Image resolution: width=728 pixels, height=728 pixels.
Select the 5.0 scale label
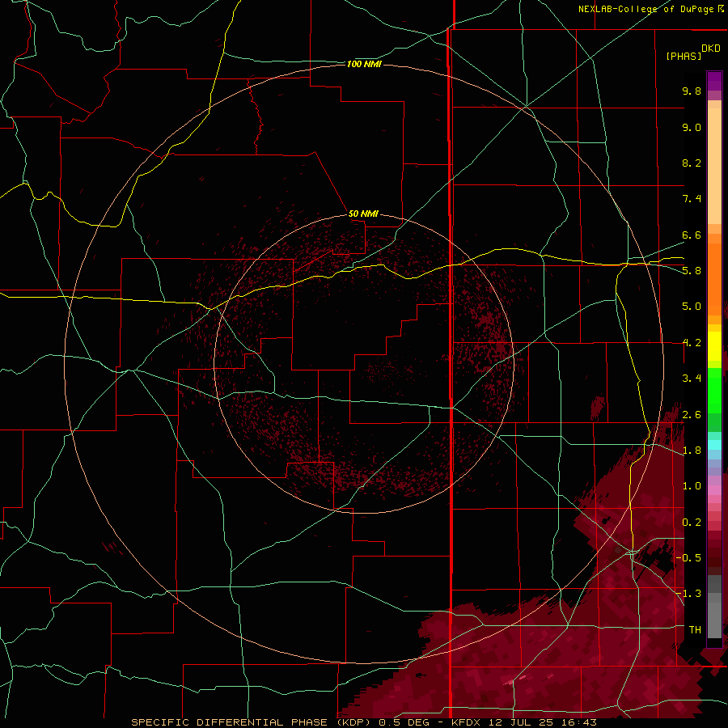click(x=692, y=307)
